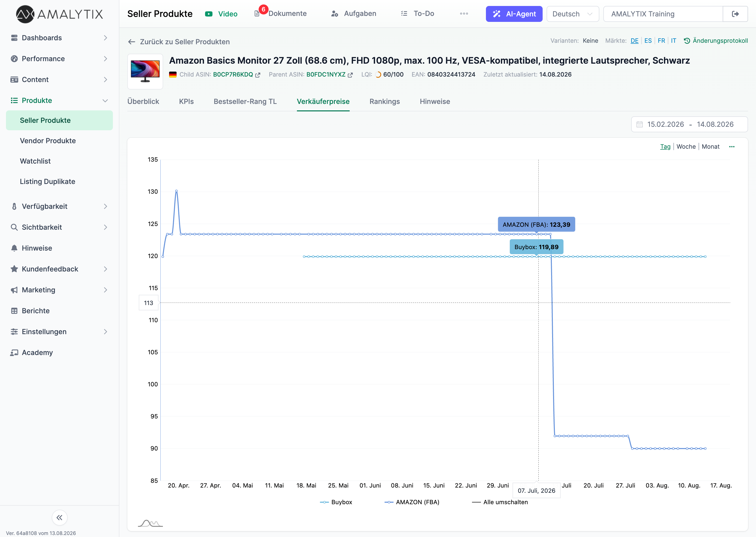Toggle all series with Alle umschalten
This screenshot has height=537, width=756.
(x=500, y=502)
